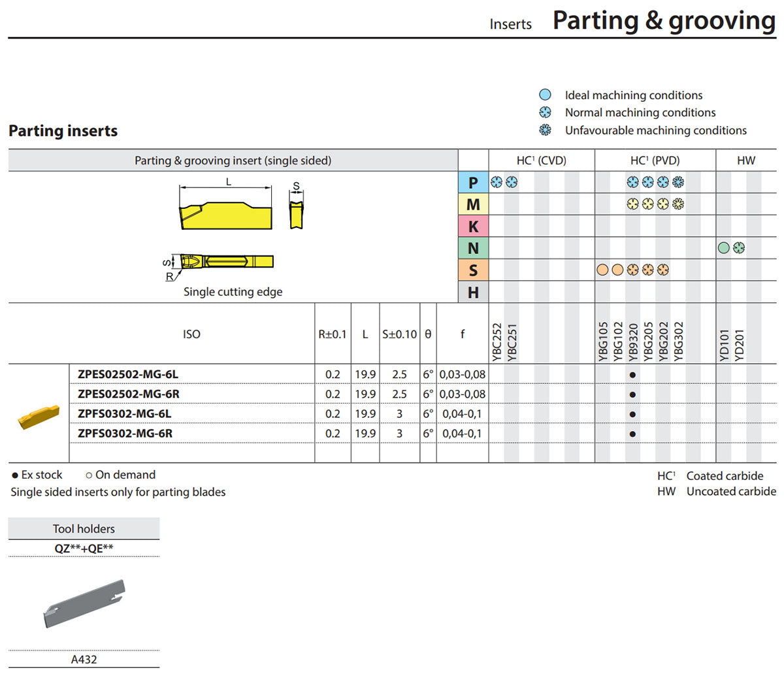
Task: Click the blue P material group label
Action: [x=474, y=182]
